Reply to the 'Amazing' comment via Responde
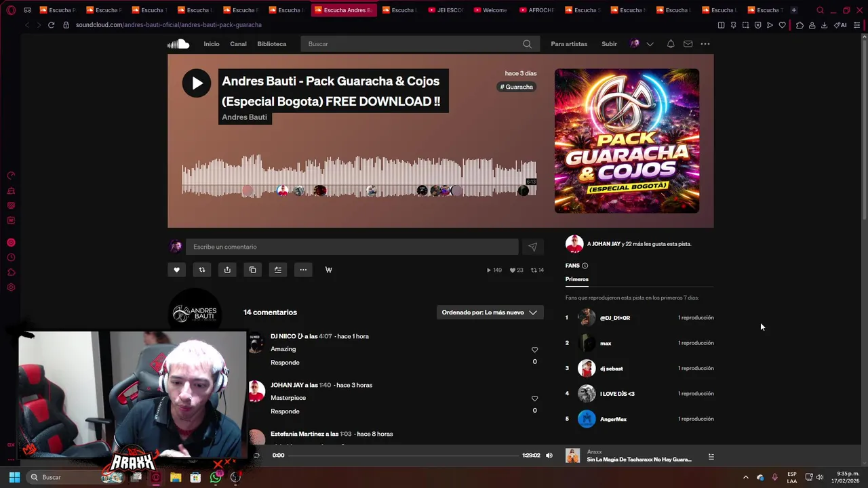Screen dimensions: 868x488 (285, 363)
